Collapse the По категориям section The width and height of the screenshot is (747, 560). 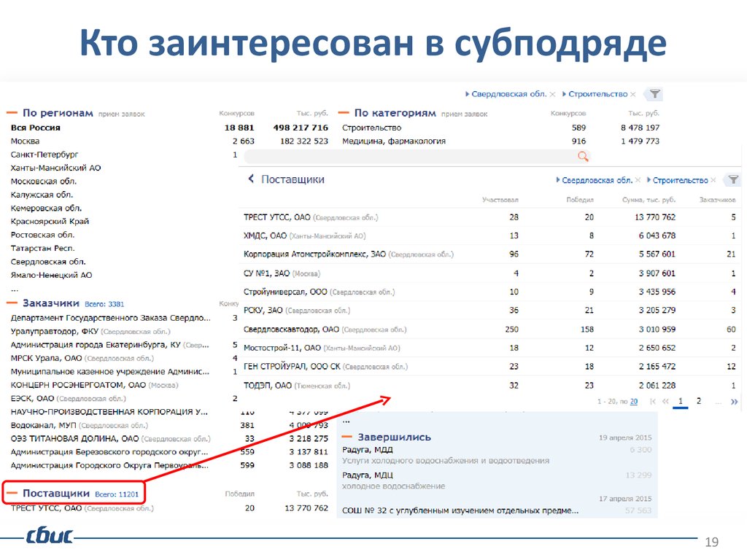(344, 113)
